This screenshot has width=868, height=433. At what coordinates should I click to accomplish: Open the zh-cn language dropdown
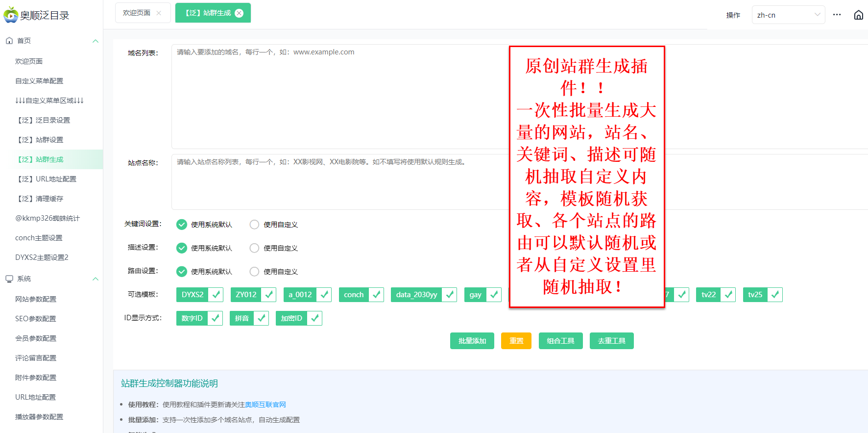788,15
